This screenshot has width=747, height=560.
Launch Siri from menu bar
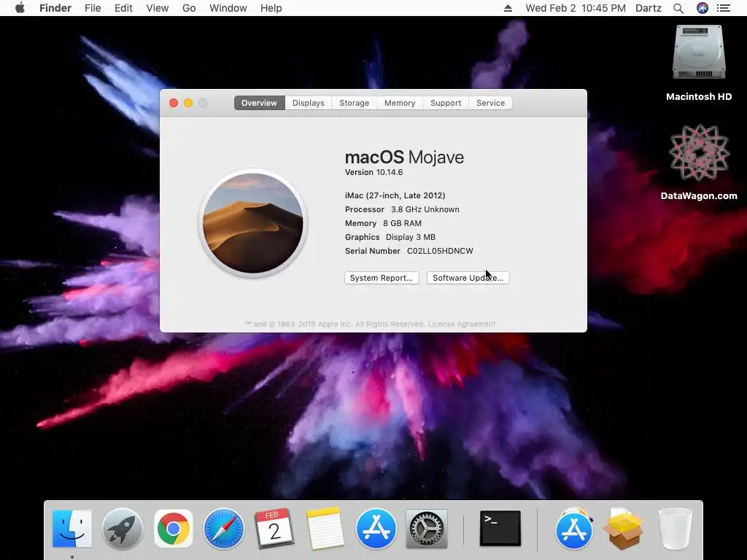pyautogui.click(x=703, y=8)
